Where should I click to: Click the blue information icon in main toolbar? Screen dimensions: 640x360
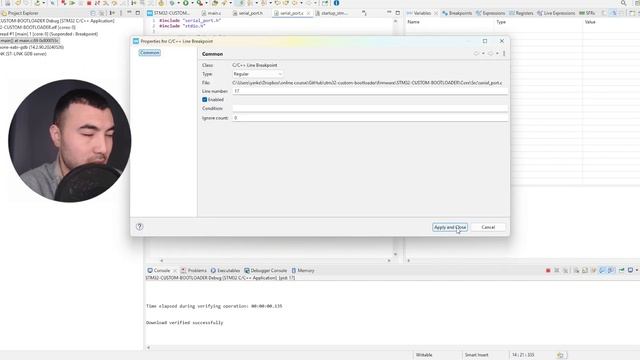[x=336, y=3]
